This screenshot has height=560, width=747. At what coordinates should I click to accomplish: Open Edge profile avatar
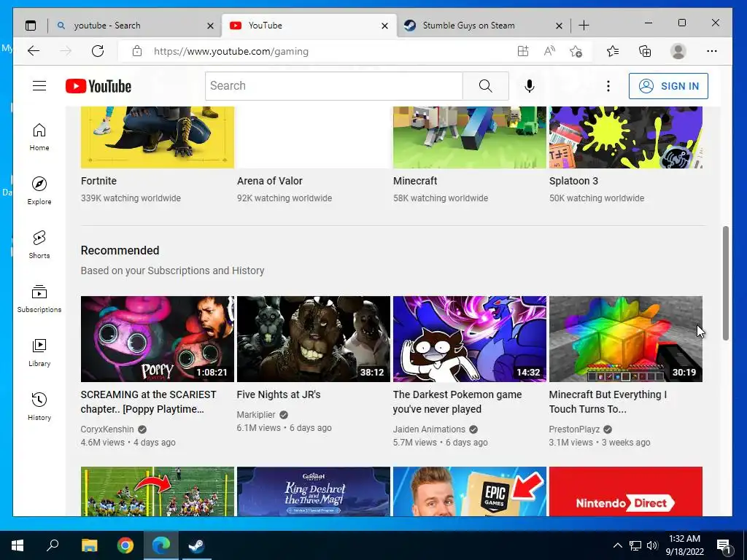(x=678, y=51)
